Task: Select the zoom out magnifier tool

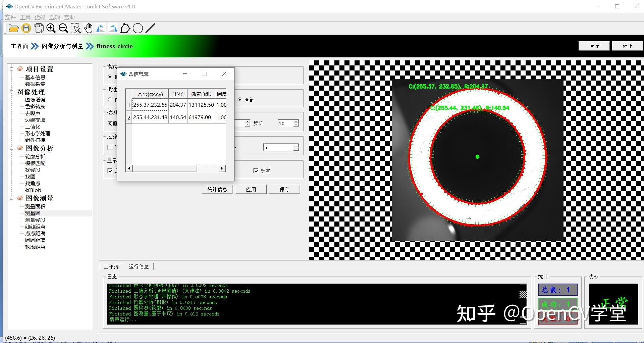Action: tap(63, 28)
